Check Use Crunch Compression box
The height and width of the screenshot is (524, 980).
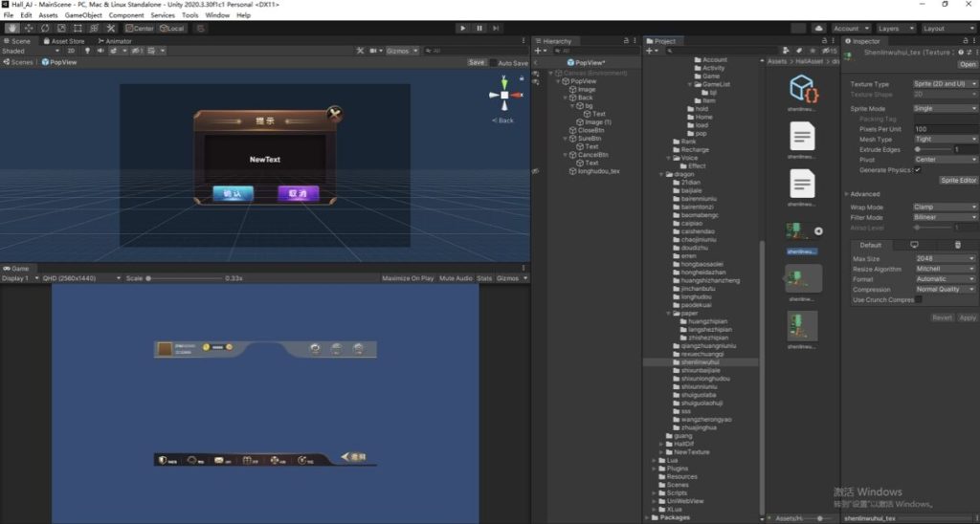918,299
